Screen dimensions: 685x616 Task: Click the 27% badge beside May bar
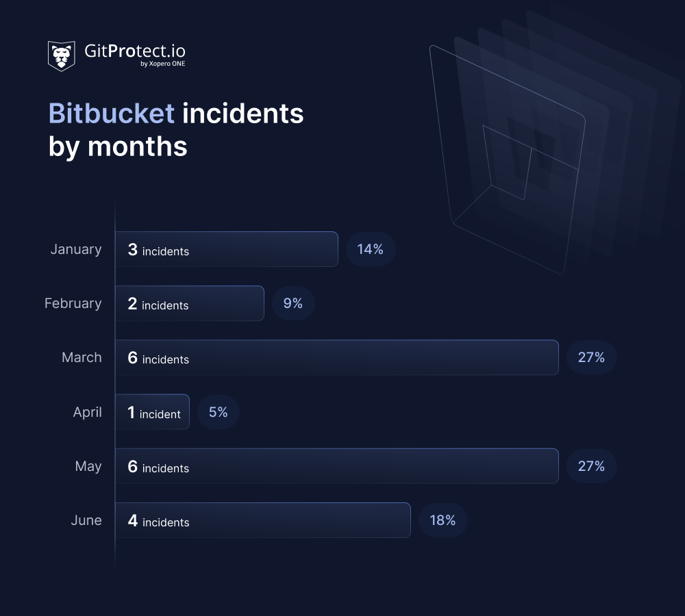click(591, 466)
